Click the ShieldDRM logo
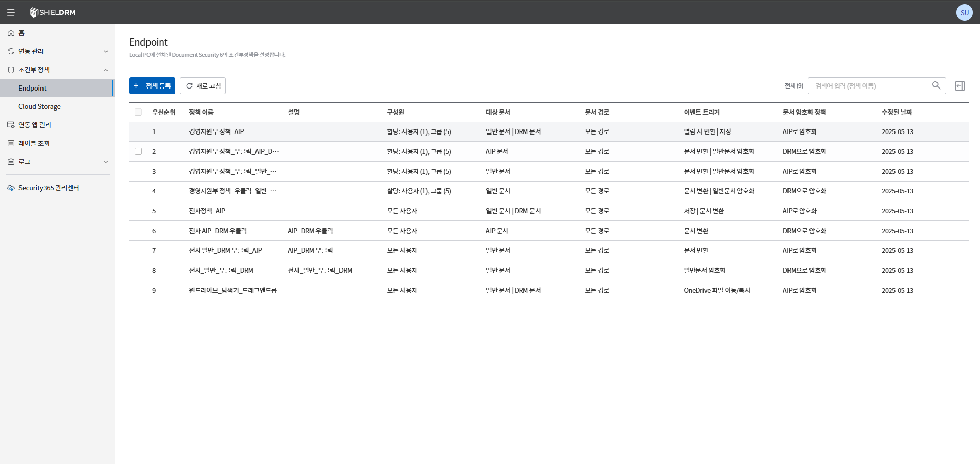The height and width of the screenshot is (464, 980). (53, 12)
